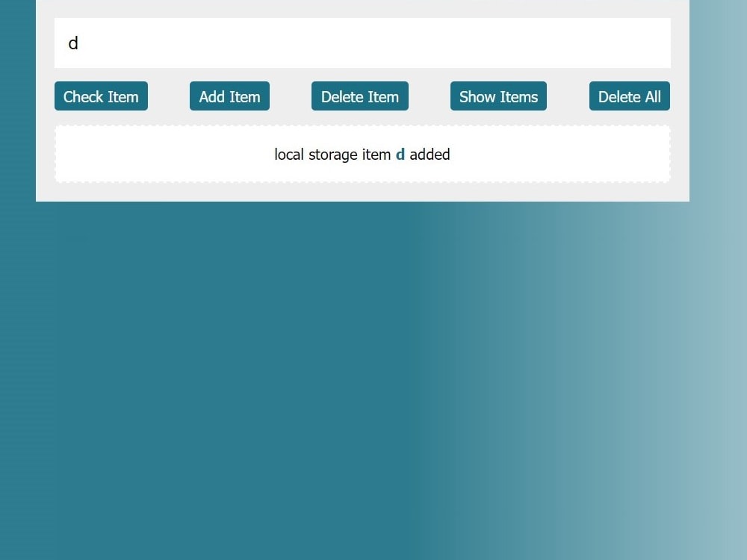Click Delete Item to remove the entry
The width and height of the screenshot is (747, 560).
pyautogui.click(x=359, y=96)
